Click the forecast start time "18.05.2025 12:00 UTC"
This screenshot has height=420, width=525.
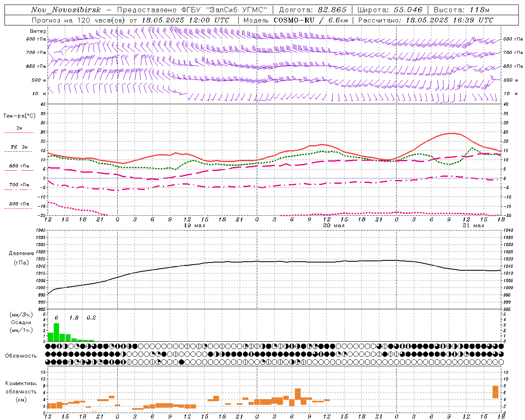185,20
